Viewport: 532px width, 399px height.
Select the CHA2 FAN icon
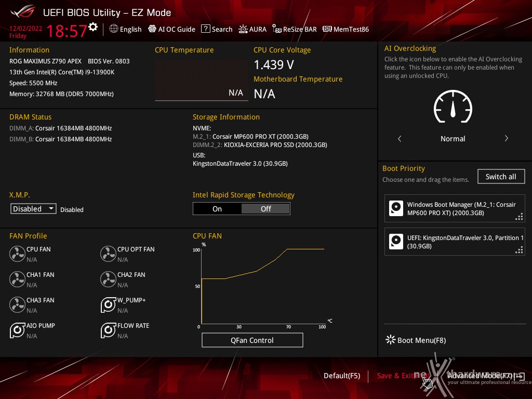(108, 279)
